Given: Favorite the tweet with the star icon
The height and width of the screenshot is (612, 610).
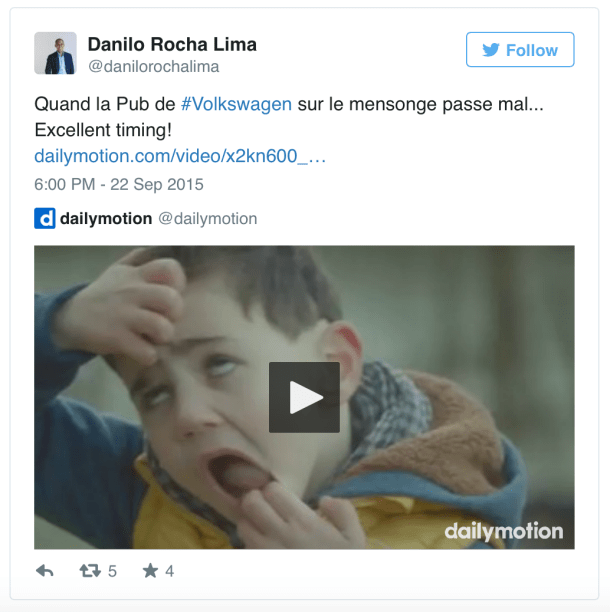Looking at the screenshot, I should pos(150,571).
